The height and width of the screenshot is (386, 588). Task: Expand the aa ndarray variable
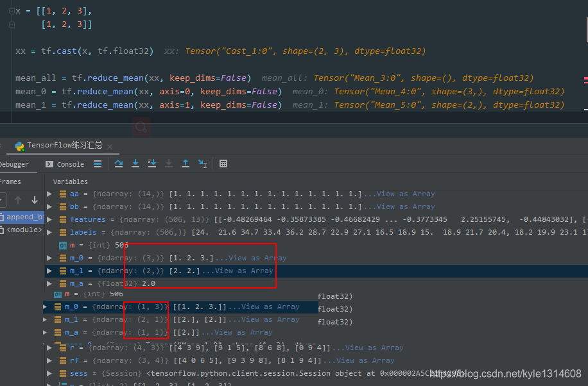(x=49, y=194)
